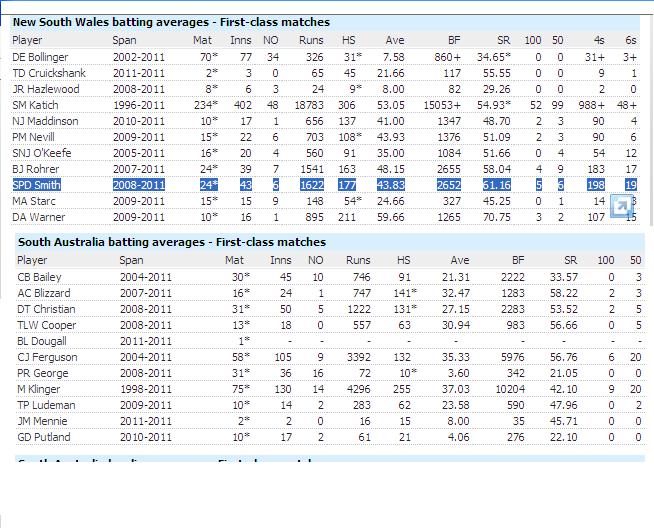This screenshot has width=654, height=528.
Task: Click Christian's matches '31*'
Action: [x=241, y=309]
